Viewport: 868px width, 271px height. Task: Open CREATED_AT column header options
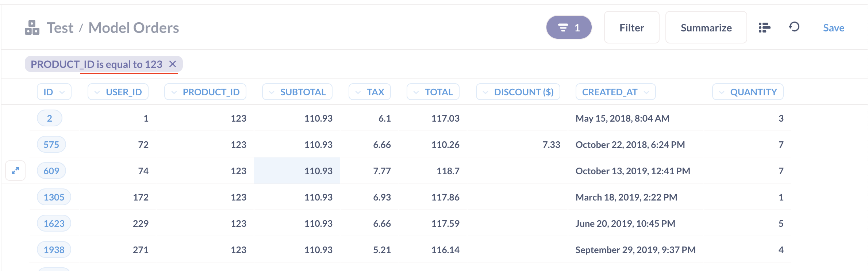615,92
